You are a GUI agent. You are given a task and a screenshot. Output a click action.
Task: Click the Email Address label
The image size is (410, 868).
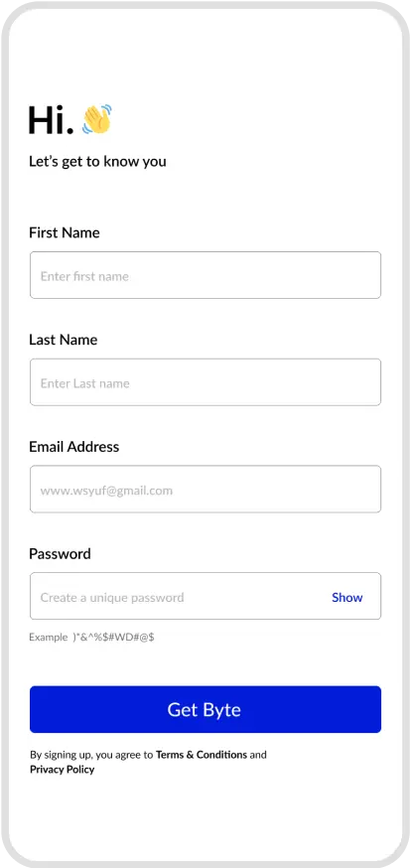click(x=74, y=446)
